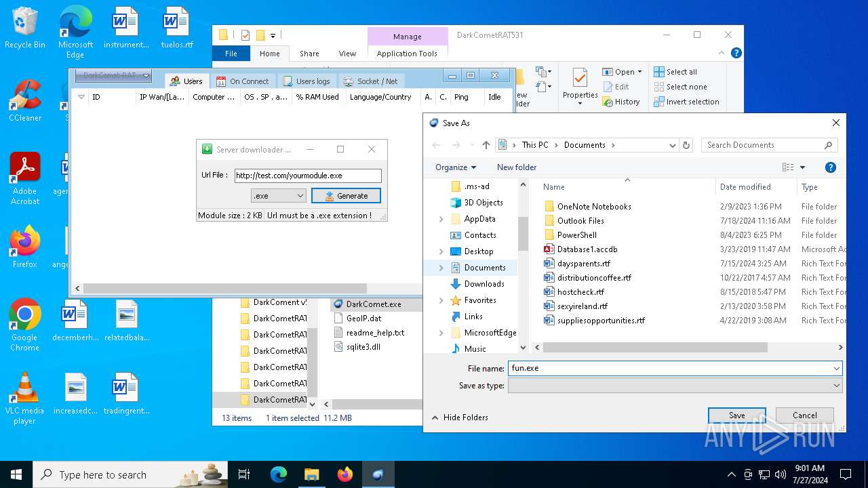868x488 pixels.
Task: Open Save as type dropdown
Action: point(675,386)
